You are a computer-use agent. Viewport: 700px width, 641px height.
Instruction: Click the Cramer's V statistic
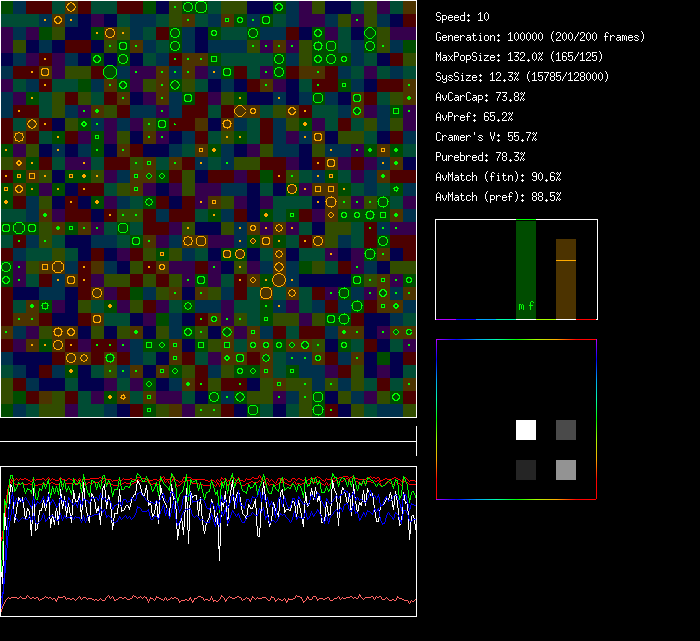(486, 137)
